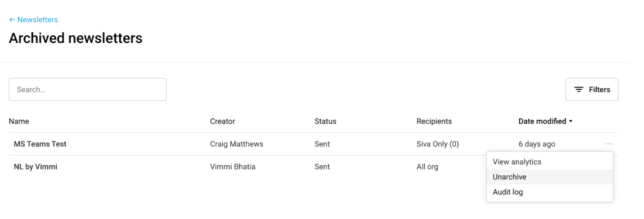
Task: Select View analytics from the context menu
Action: click(x=517, y=162)
